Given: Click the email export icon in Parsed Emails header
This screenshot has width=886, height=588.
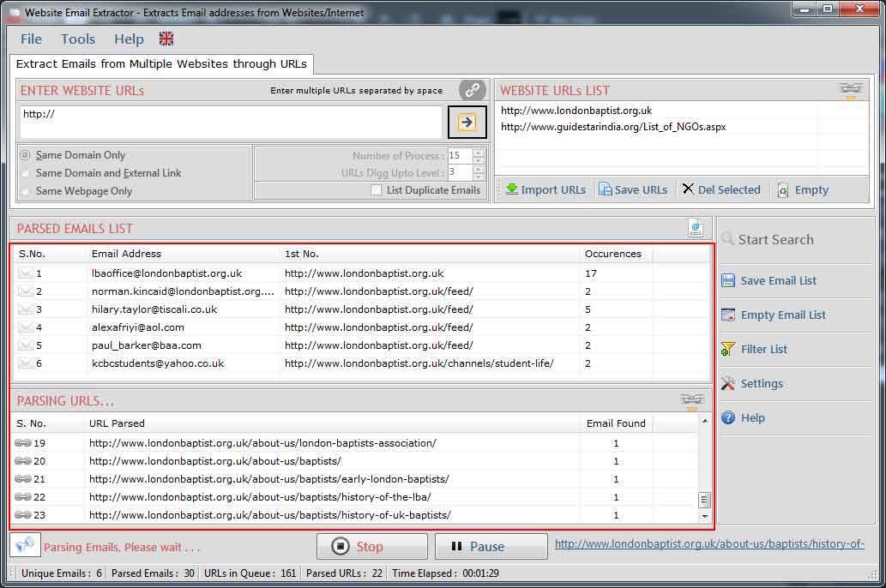Looking at the screenshot, I should (x=696, y=228).
